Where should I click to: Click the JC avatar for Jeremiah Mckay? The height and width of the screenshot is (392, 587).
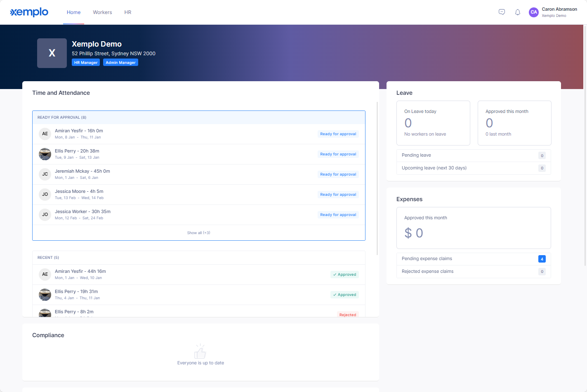click(x=45, y=174)
